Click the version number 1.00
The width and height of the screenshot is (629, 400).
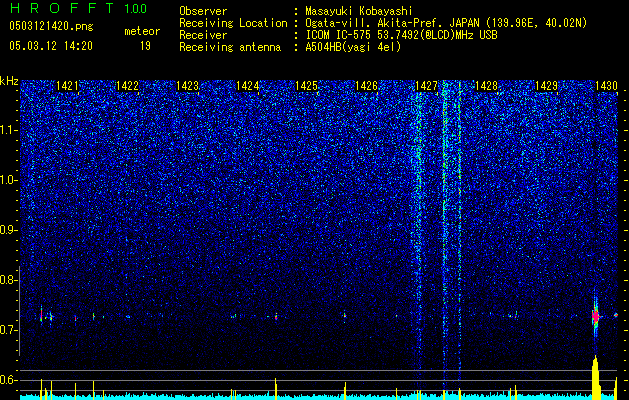(x=135, y=8)
